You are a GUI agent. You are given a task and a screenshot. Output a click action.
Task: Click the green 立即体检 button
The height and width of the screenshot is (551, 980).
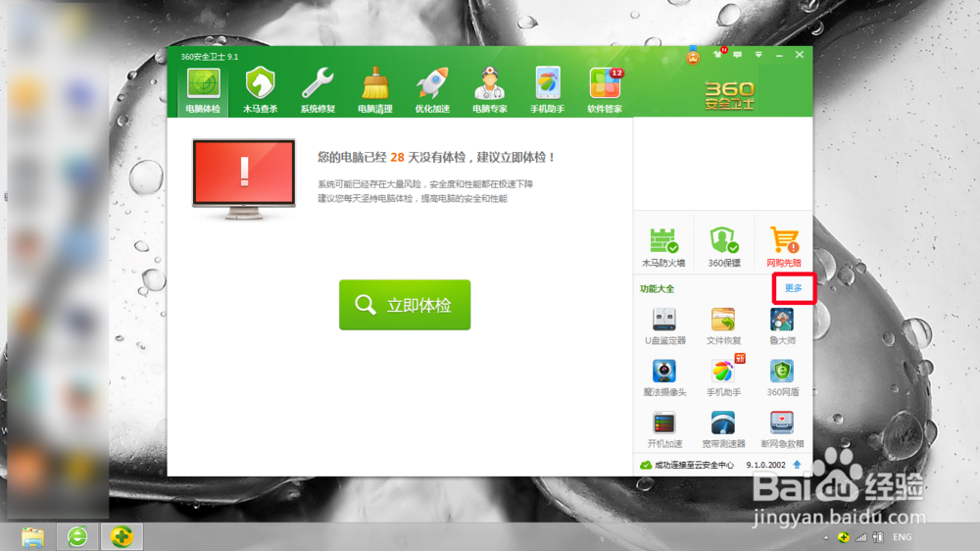405,305
